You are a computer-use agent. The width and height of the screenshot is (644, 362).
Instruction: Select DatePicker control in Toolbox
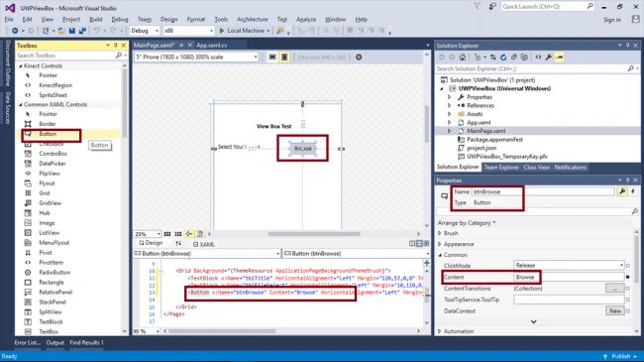(53, 164)
